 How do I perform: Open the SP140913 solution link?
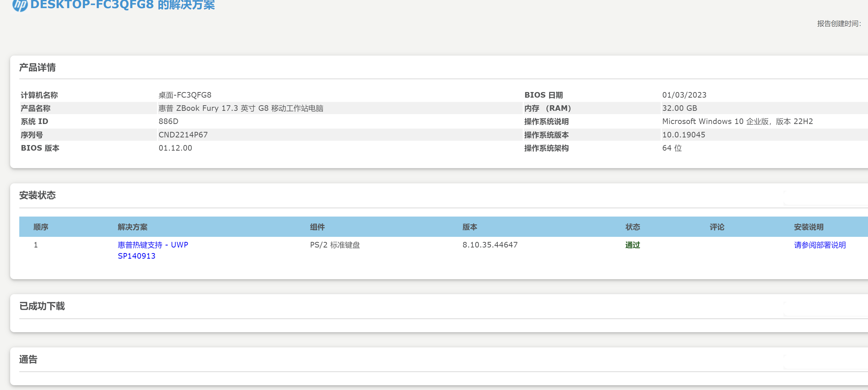(x=136, y=256)
